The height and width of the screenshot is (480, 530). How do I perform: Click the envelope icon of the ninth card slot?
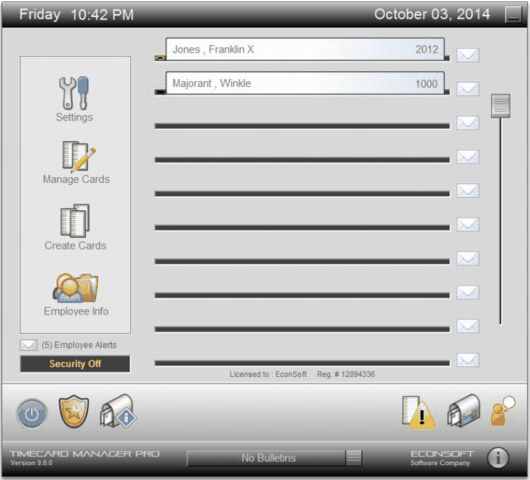pyautogui.click(x=468, y=326)
